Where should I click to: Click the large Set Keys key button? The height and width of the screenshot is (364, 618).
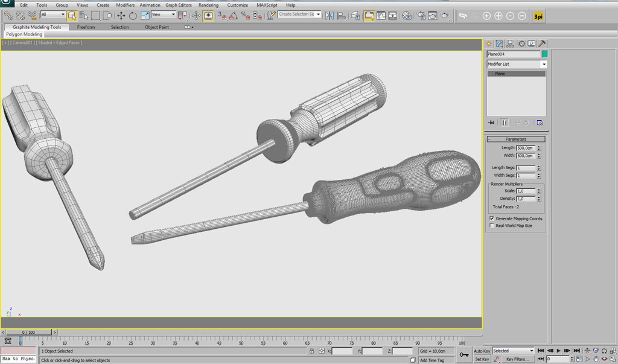[464, 355]
